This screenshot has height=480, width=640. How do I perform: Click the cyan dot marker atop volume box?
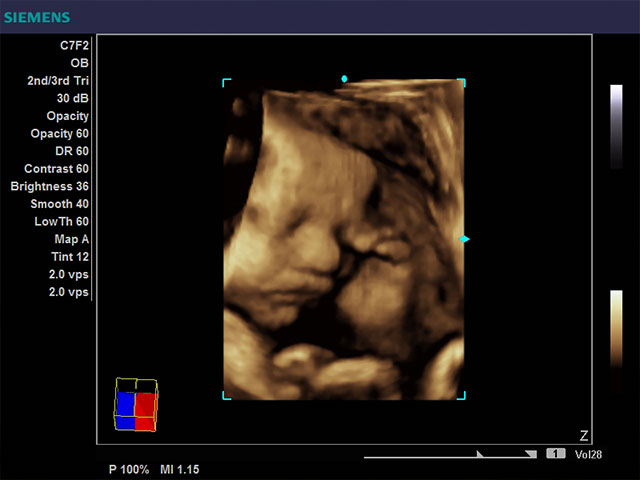pos(344,78)
